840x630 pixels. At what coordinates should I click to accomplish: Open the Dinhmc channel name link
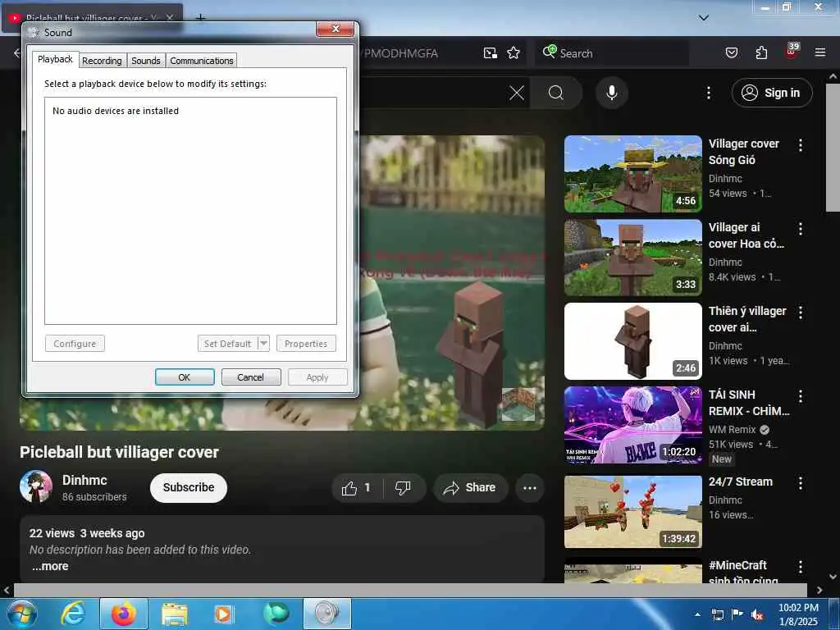click(84, 480)
